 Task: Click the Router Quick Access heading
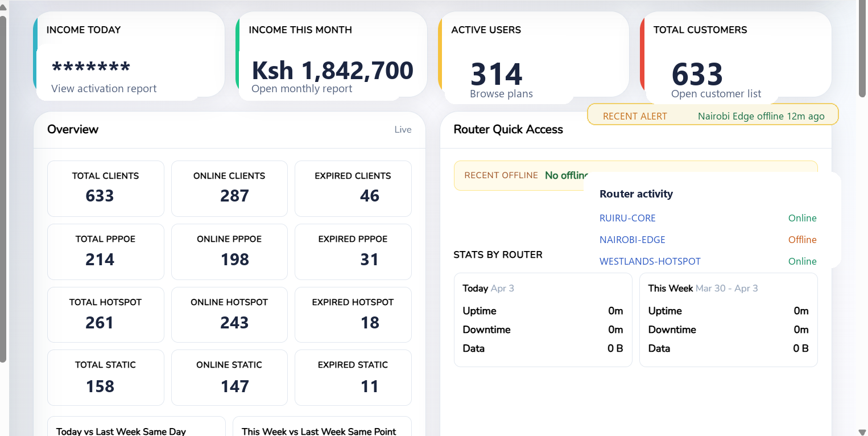508,129
